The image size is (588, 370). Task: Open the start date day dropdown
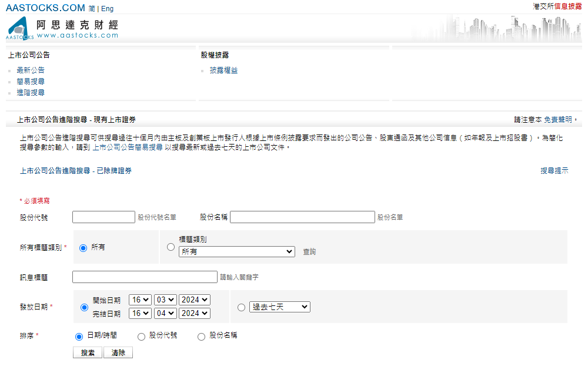[140, 300]
